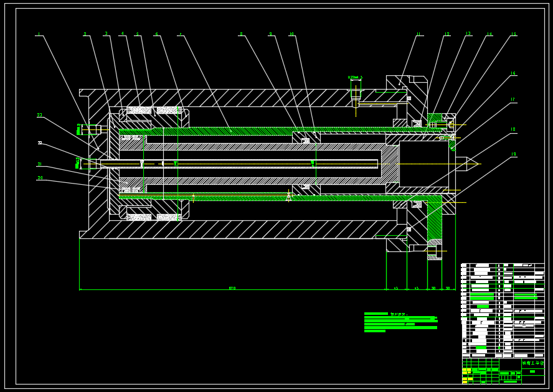Click part callout number 13

(x=468, y=34)
